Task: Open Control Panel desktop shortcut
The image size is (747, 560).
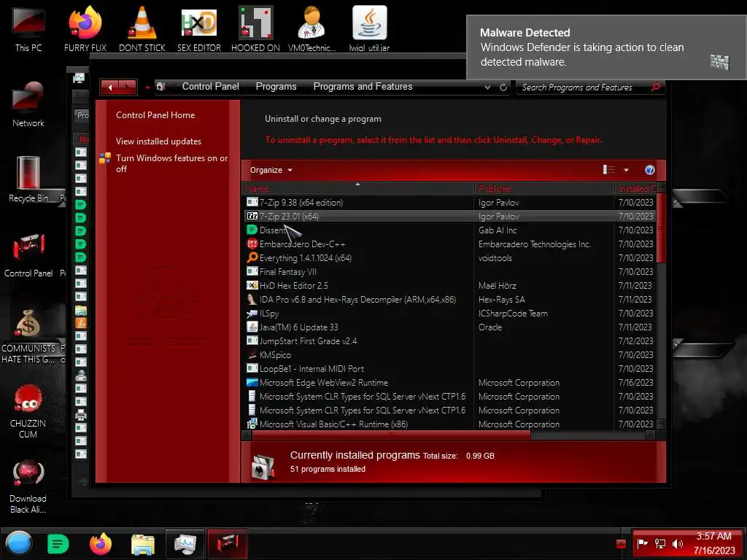Action: [28, 254]
